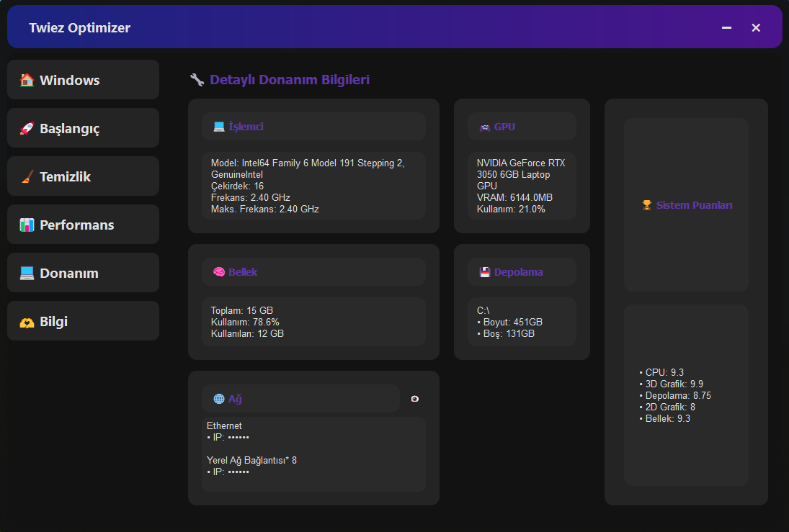Click the Twiez Optimizer title text
This screenshot has width=789, height=532.
coord(79,27)
